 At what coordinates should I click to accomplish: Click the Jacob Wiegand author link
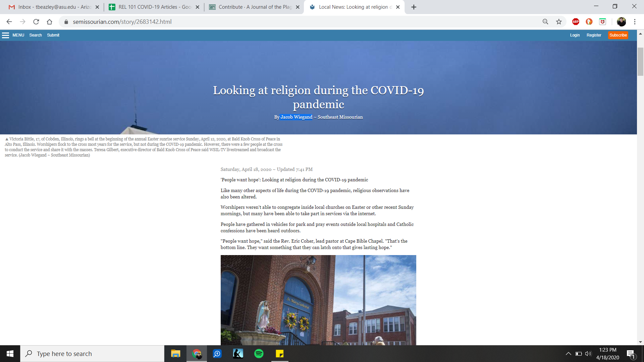tap(296, 117)
